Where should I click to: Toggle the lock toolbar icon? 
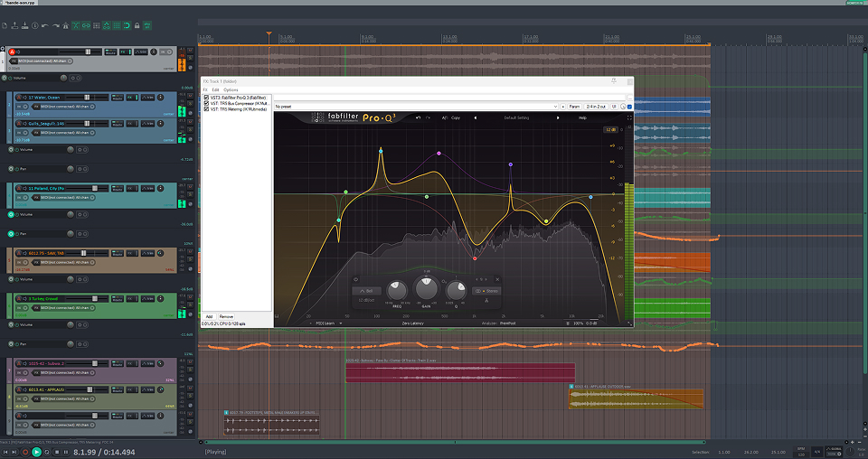137,25
